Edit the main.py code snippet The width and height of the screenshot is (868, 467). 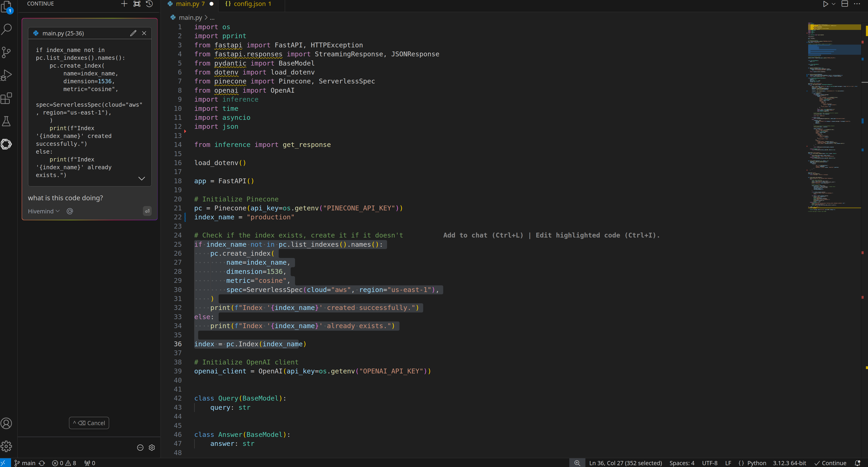133,33
